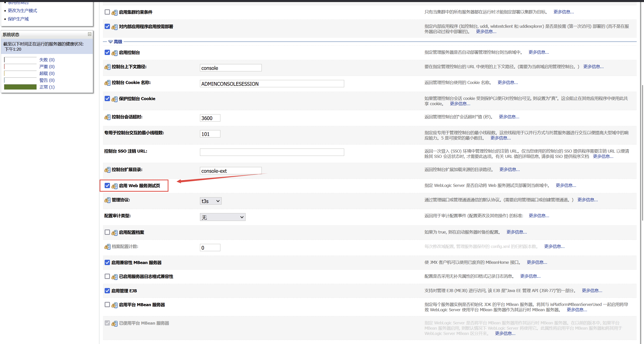Viewport: 644px width, 344px height.
Task: Open 正常 (1) health link
Action: (47, 87)
